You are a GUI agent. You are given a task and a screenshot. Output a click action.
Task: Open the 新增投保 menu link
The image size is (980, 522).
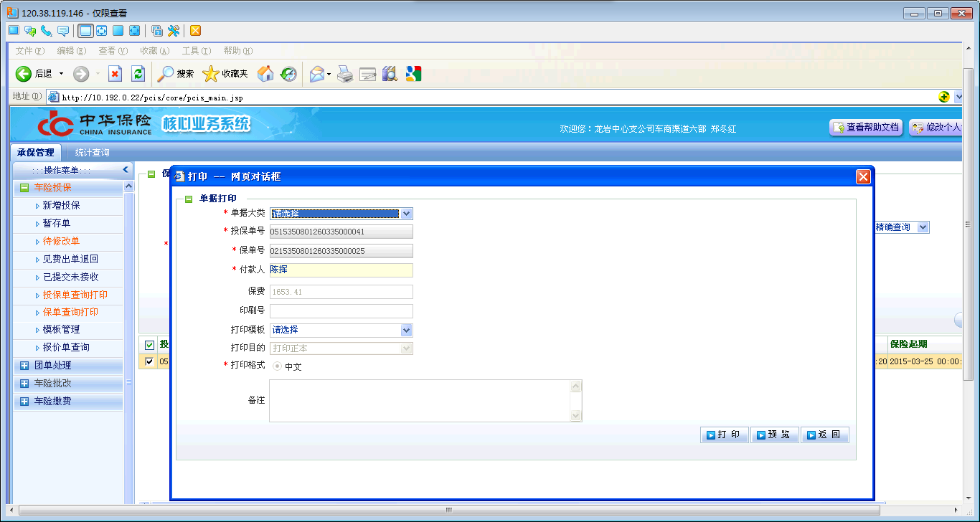(x=62, y=206)
